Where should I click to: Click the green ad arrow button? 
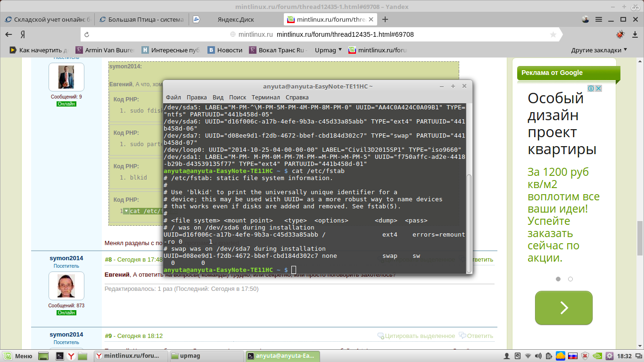click(563, 308)
